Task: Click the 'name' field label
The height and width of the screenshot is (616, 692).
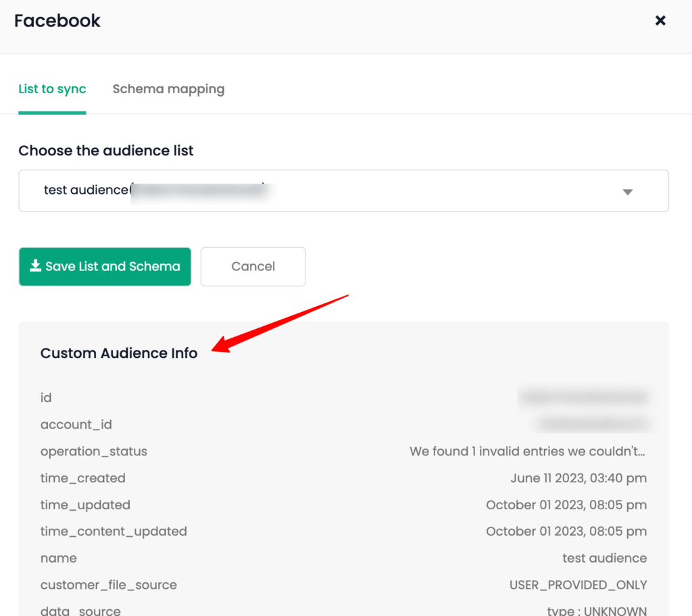Action: [x=58, y=558]
